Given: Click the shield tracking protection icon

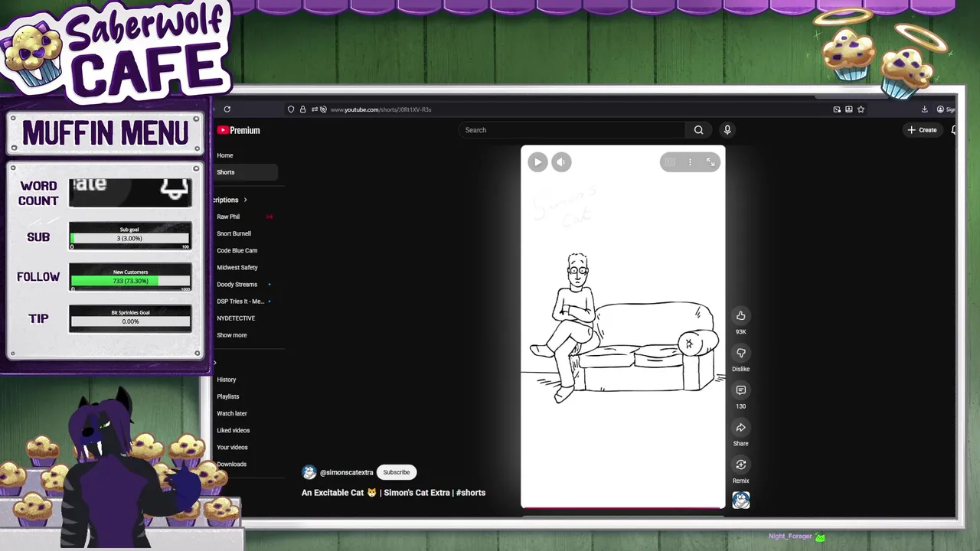Looking at the screenshot, I should (291, 109).
